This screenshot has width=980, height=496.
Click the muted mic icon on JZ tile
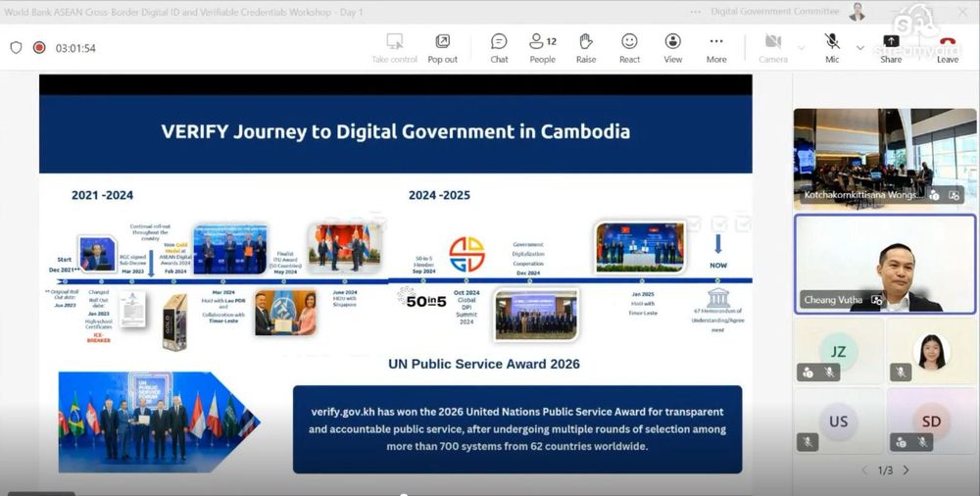[x=829, y=372]
